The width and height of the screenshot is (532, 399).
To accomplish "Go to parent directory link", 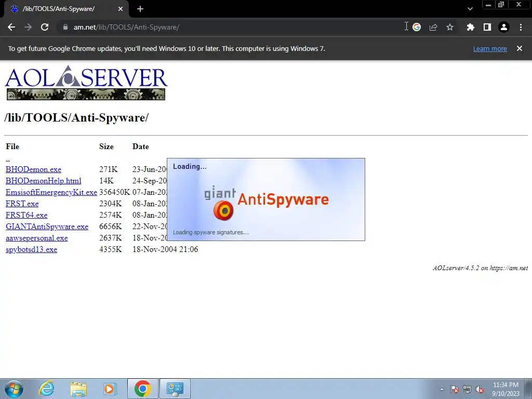I will coord(8,158).
